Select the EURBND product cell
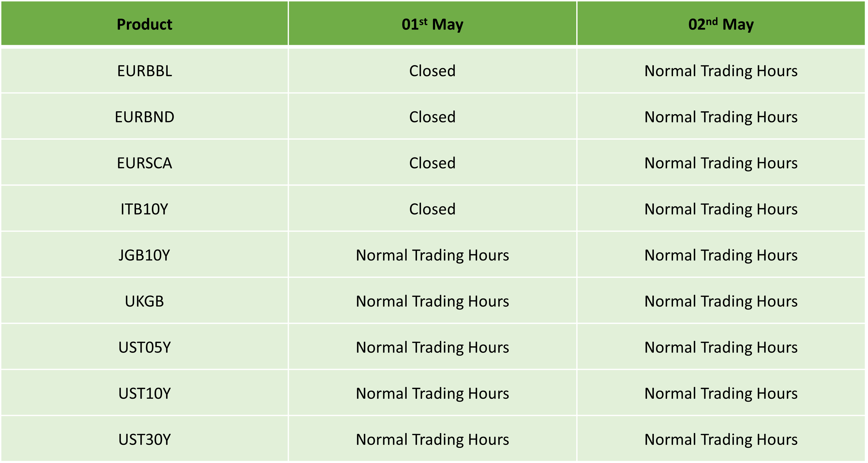The image size is (868, 463). point(144,117)
